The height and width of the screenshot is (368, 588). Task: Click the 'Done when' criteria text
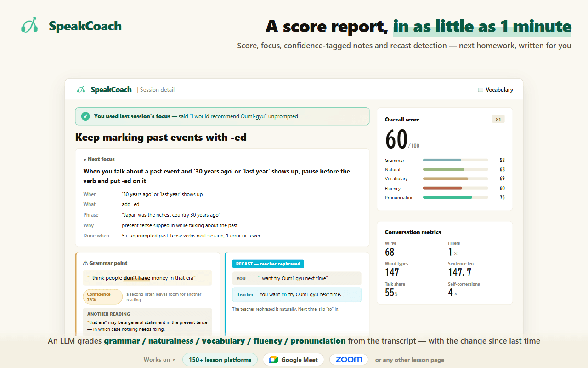[191, 236]
